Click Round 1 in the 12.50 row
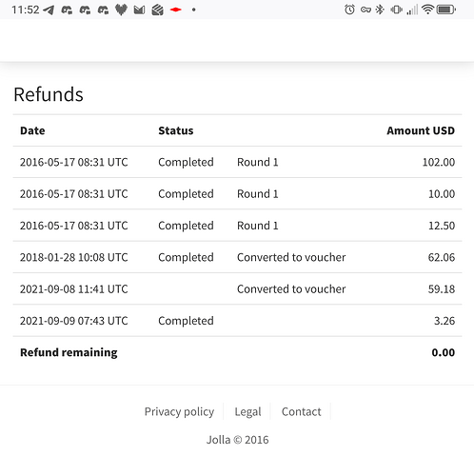Viewport: 474px width, 476px height. [x=258, y=226]
